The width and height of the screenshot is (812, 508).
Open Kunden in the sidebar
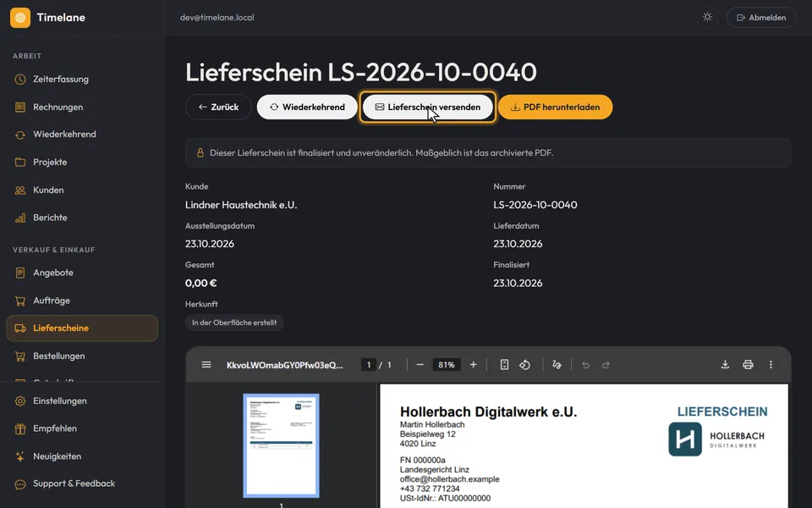(x=82, y=190)
